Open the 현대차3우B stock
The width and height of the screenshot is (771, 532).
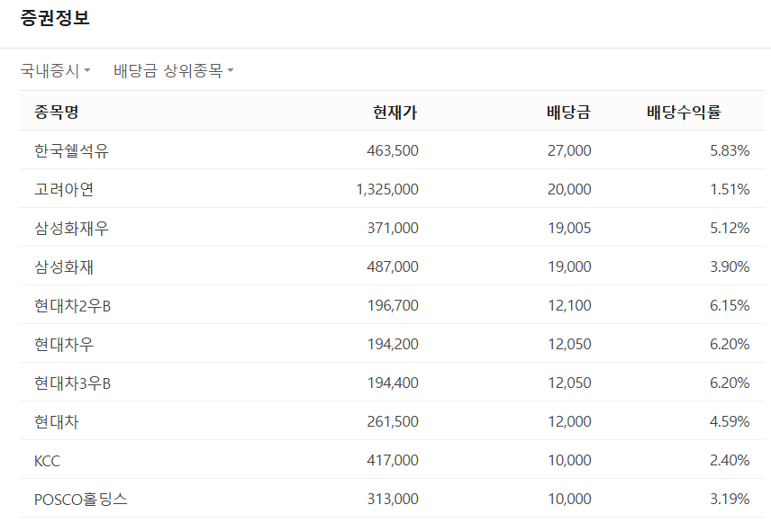click(73, 383)
